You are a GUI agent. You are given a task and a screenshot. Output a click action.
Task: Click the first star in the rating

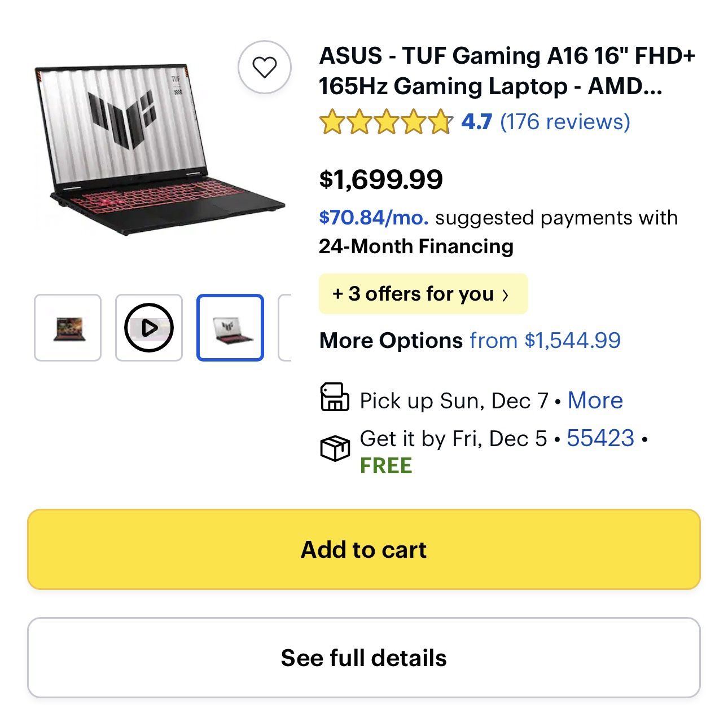coord(331,121)
